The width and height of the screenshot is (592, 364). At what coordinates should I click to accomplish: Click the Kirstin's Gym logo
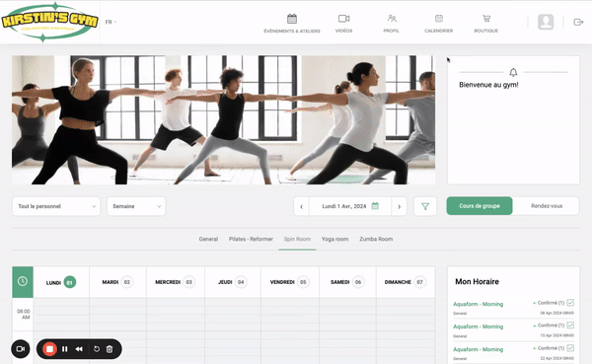[49, 22]
